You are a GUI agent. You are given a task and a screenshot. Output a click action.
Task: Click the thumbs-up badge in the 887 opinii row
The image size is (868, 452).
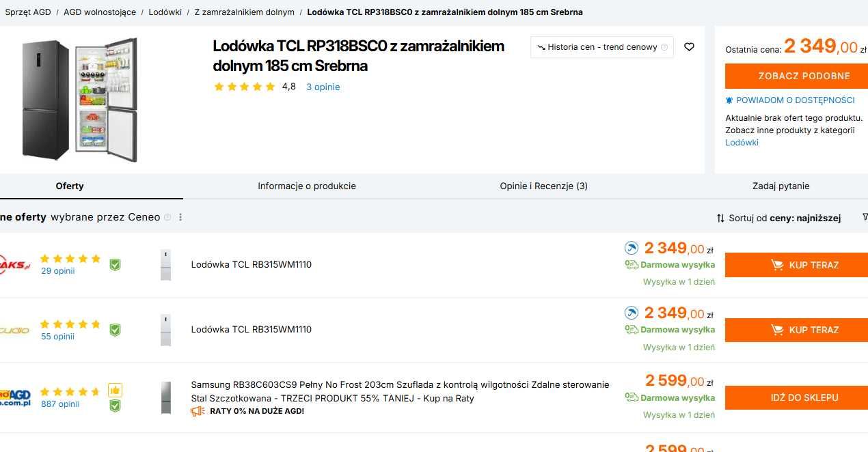click(115, 390)
